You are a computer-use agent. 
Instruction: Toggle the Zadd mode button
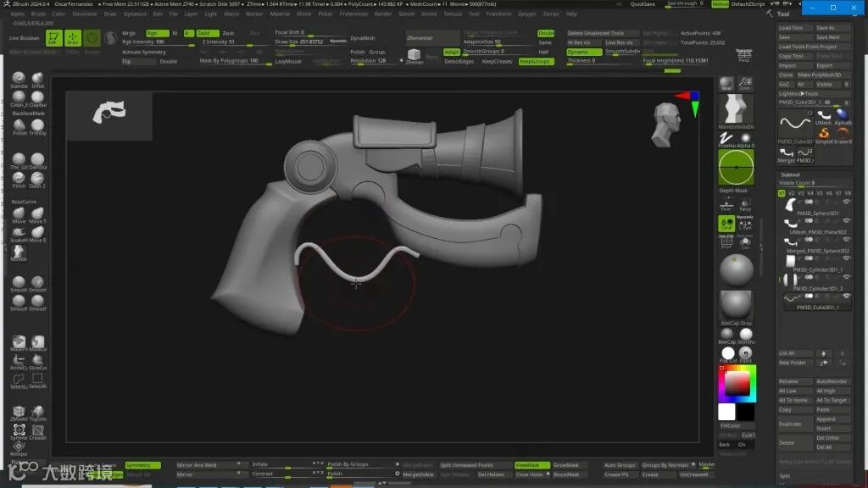click(207, 33)
